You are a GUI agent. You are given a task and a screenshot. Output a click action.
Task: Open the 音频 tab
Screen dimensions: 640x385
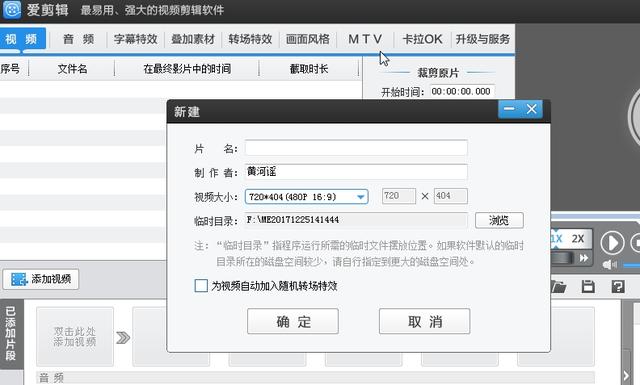click(x=78, y=39)
